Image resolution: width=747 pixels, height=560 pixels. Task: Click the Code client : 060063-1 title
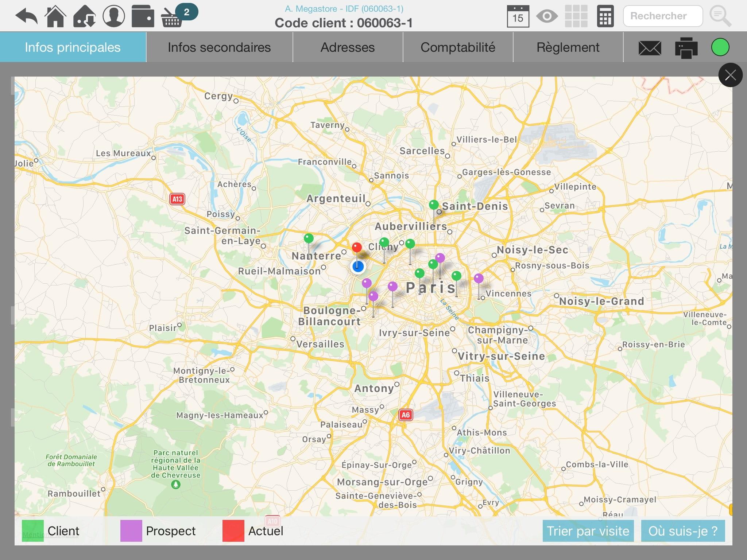[344, 23]
